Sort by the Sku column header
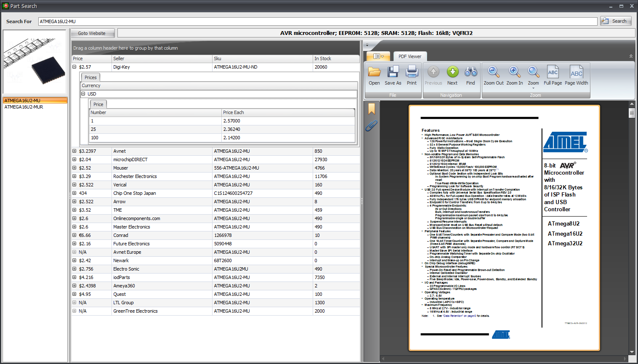Screen dimensions: 638x364 point(263,58)
